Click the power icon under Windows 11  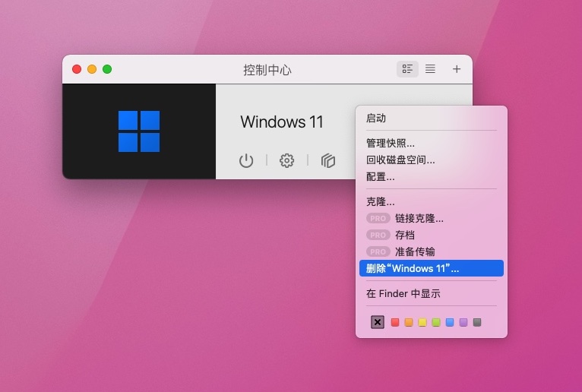click(246, 160)
